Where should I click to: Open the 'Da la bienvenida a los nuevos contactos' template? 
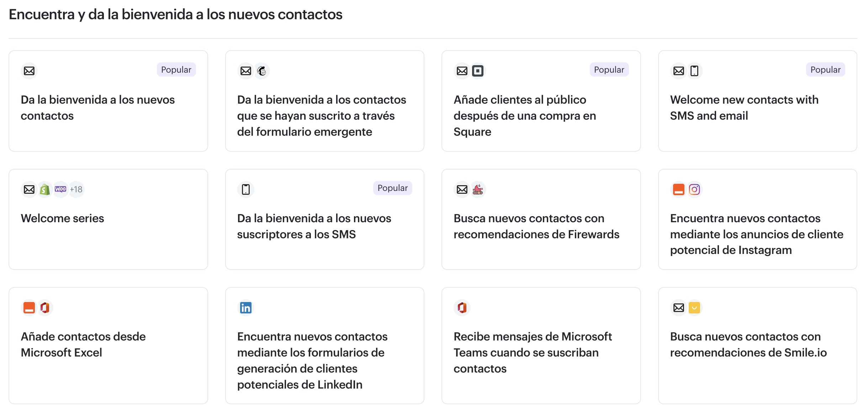tap(108, 102)
